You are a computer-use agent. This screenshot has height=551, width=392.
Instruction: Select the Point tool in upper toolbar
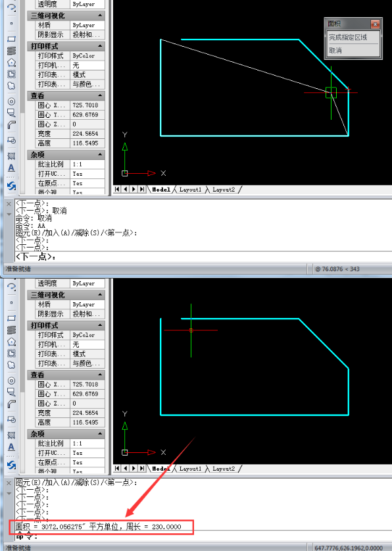(12, 24)
